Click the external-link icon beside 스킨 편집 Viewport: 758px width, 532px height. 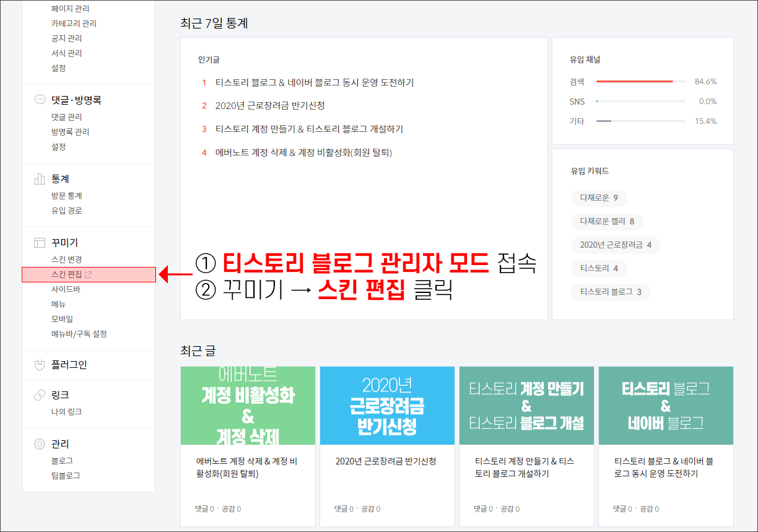coord(88,274)
